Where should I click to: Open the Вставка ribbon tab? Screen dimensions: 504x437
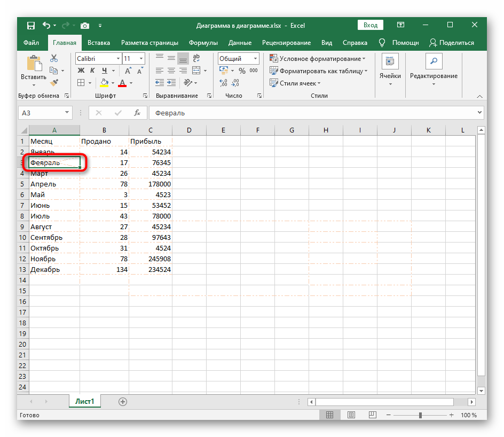point(99,43)
